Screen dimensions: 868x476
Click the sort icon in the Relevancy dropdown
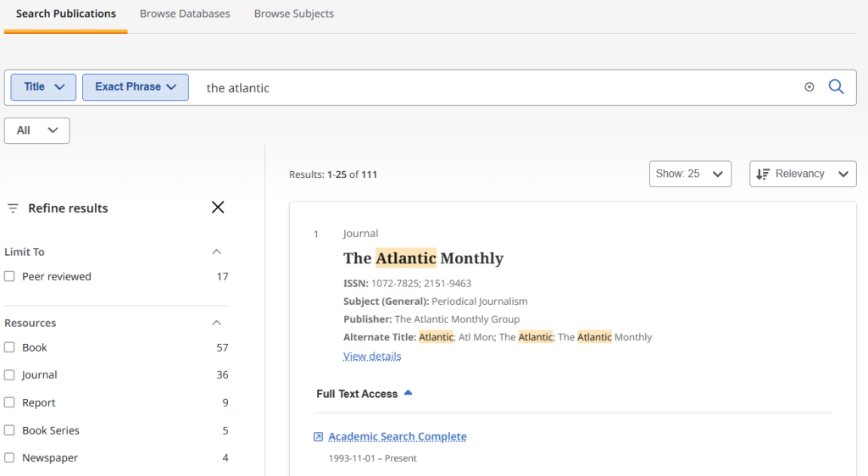coord(763,174)
